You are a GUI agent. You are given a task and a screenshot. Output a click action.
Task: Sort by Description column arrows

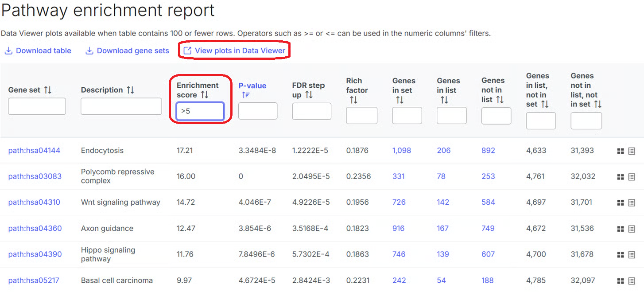point(130,90)
